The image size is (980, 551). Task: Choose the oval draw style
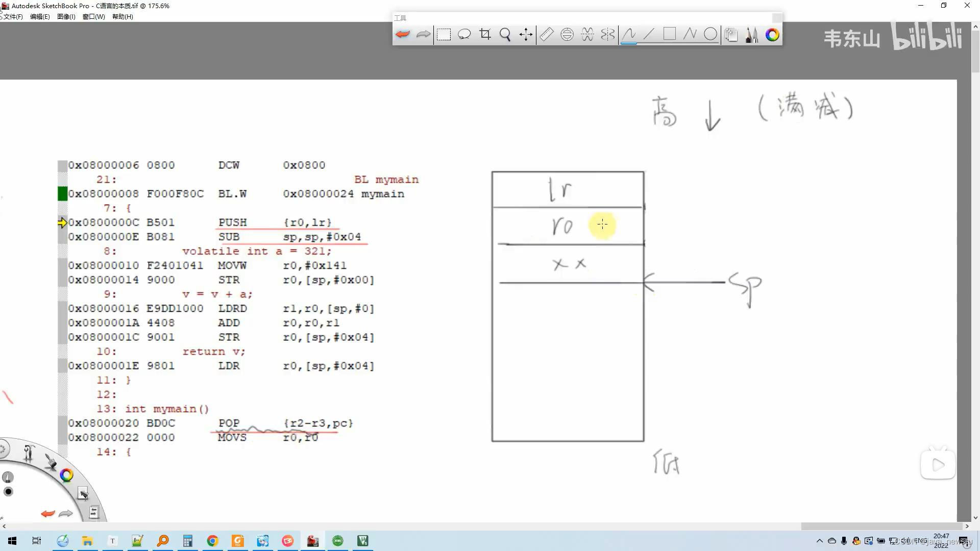[710, 35]
